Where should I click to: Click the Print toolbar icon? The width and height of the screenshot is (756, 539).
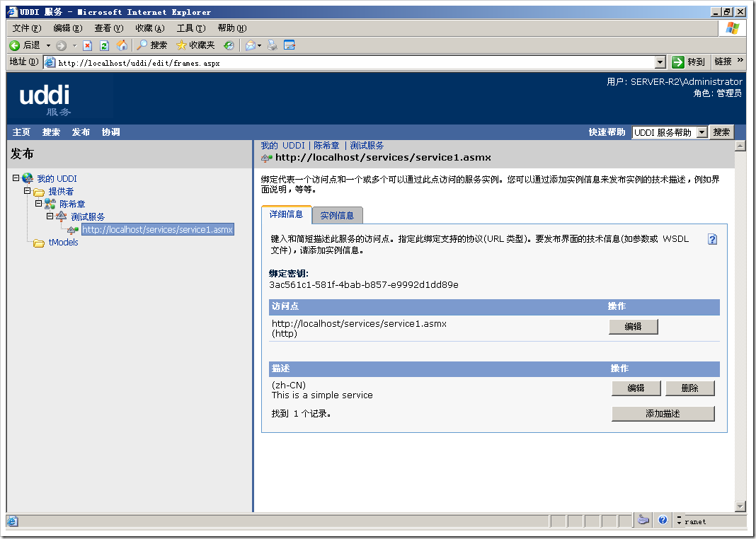point(273,46)
